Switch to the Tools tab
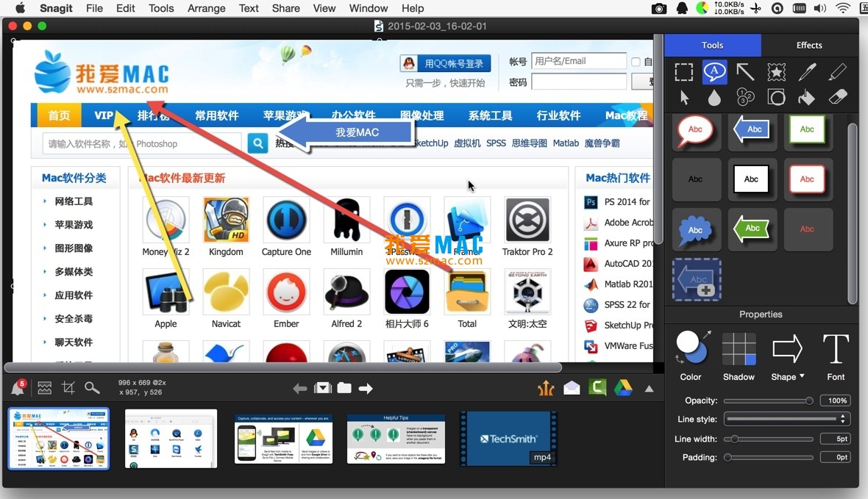This screenshot has width=868, height=499. [713, 46]
